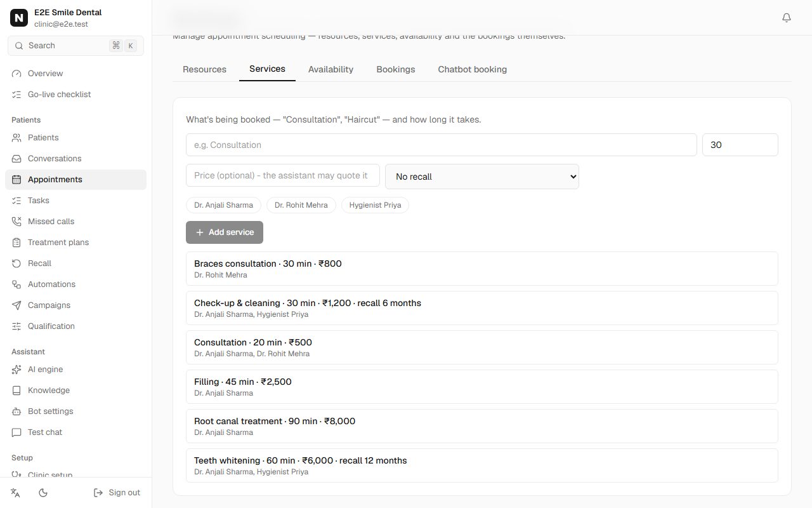Switch to the Resources tab

point(204,69)
